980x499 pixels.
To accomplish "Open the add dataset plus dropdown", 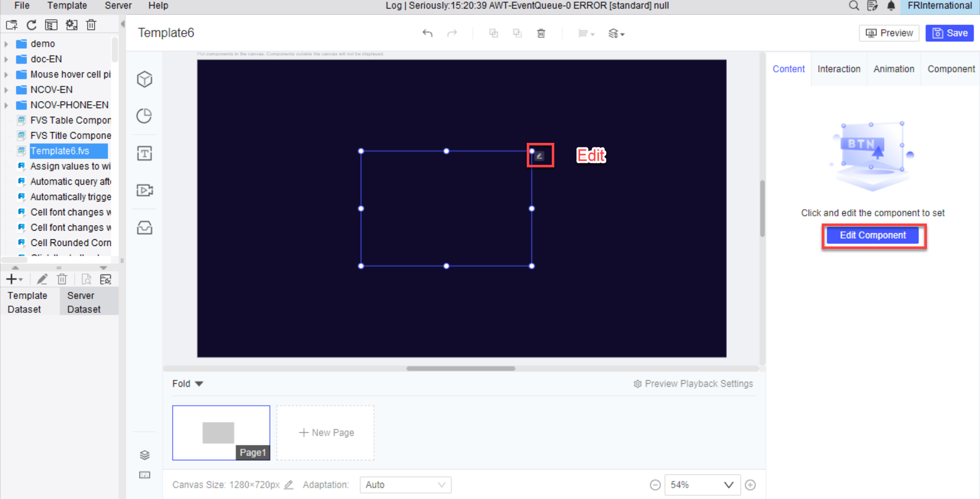I will click(x=14, y=279).
